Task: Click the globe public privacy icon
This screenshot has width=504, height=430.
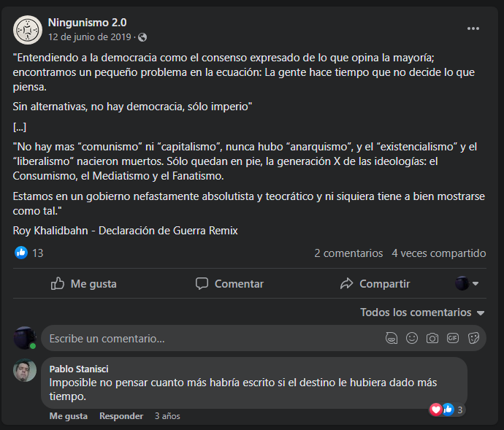Action: [142, 38]
